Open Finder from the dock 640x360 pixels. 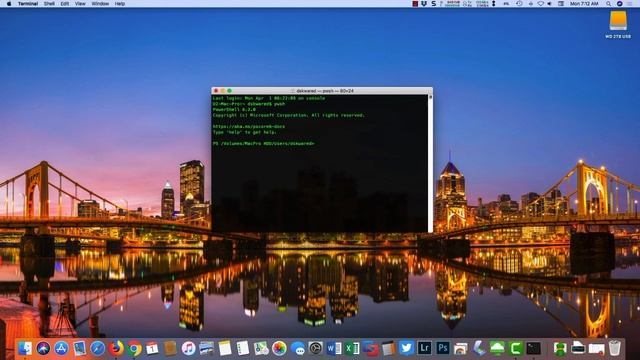point(25,348)
